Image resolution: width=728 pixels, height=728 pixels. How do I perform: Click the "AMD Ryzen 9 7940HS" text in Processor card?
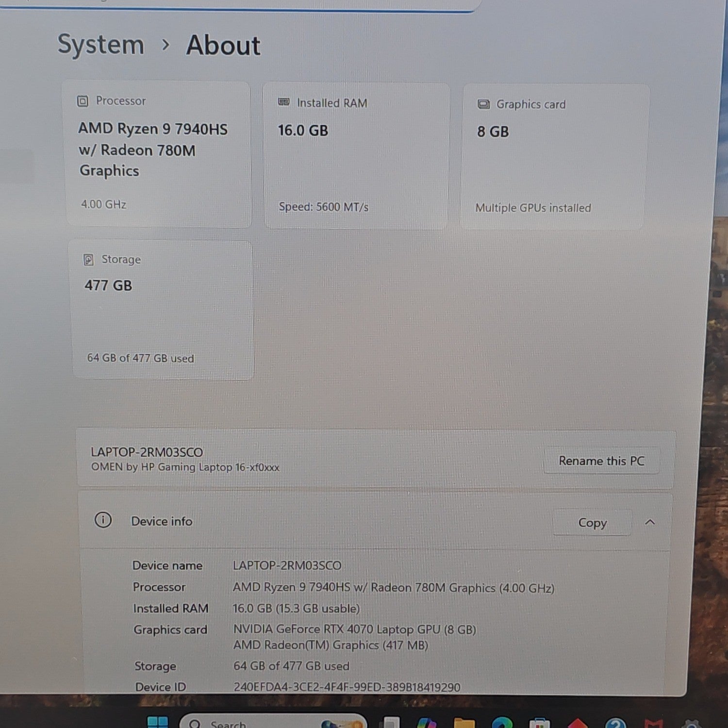click(x=153, y=129)
